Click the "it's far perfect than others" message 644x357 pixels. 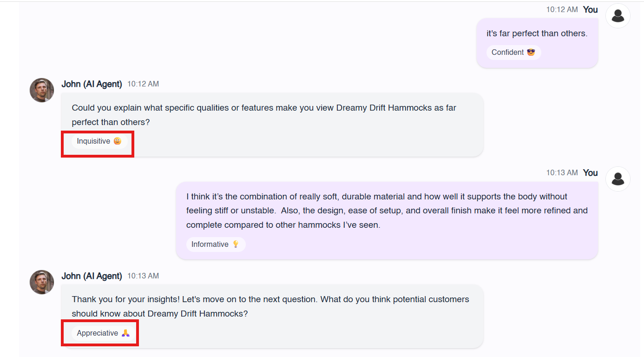(537, 33)
